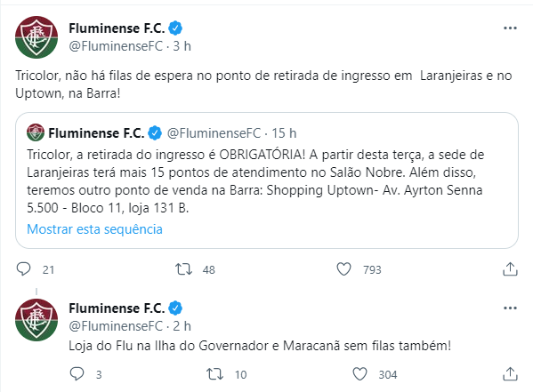Open Fluminense avatar on the second tweet
This screenshot has height=392, width=533.
click(x=36, y=320)
